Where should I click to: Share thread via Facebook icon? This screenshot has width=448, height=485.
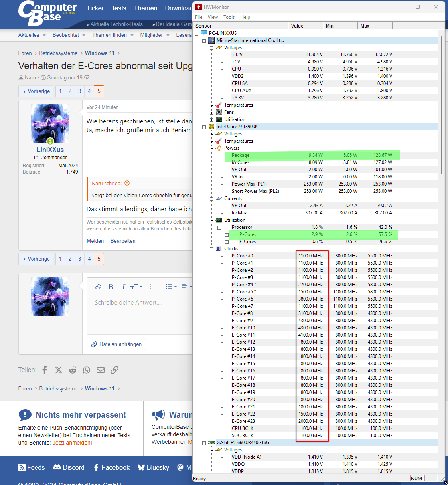pos(45,370)
